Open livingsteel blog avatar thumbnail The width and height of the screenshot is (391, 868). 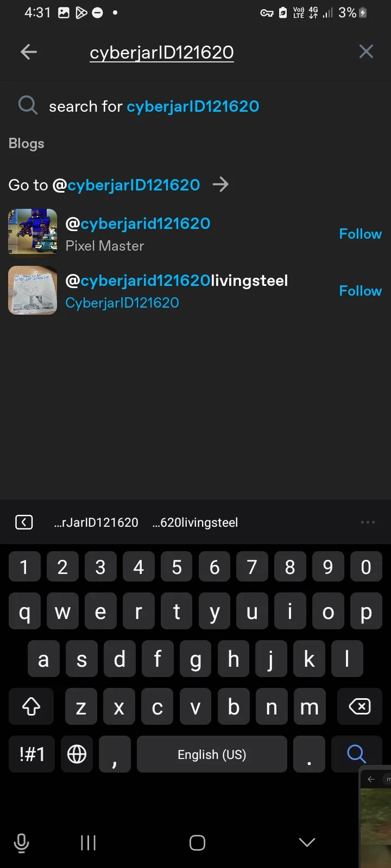click(x=33, y=290)
